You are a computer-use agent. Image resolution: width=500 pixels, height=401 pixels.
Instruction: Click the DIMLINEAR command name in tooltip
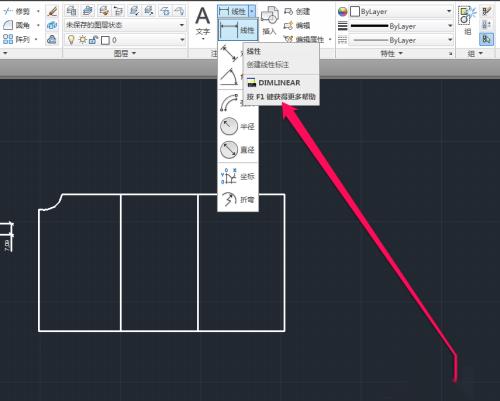pos(279,83)
